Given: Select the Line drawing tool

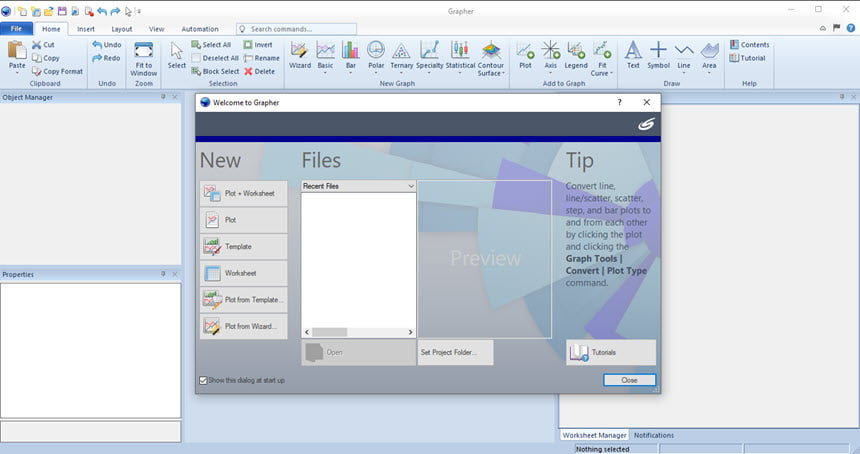Looking at the screenshot, I should click(684, 56).
